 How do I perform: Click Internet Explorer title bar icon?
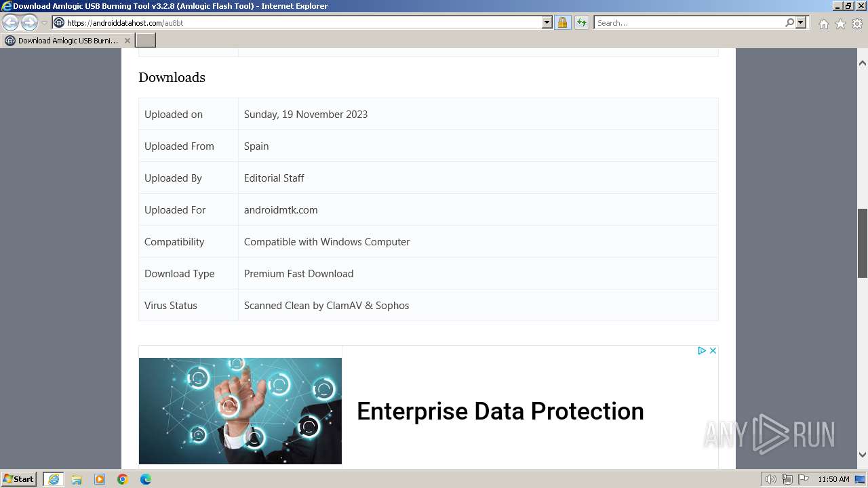point(6,6)
